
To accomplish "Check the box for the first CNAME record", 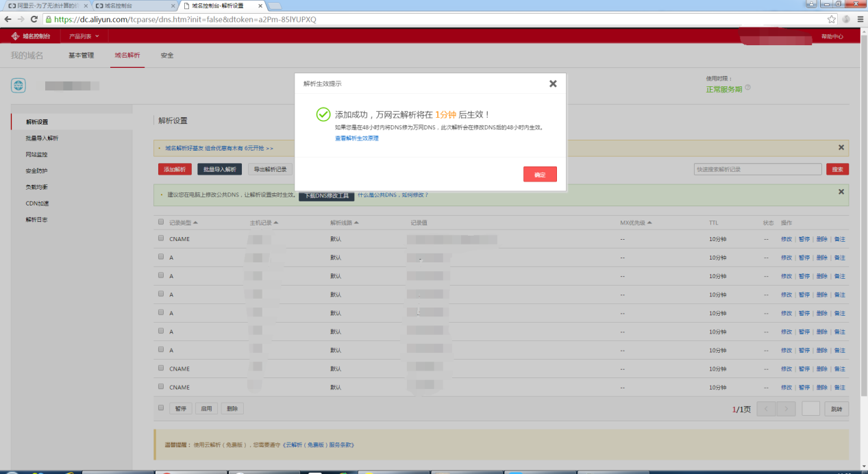I will [161, 239].
